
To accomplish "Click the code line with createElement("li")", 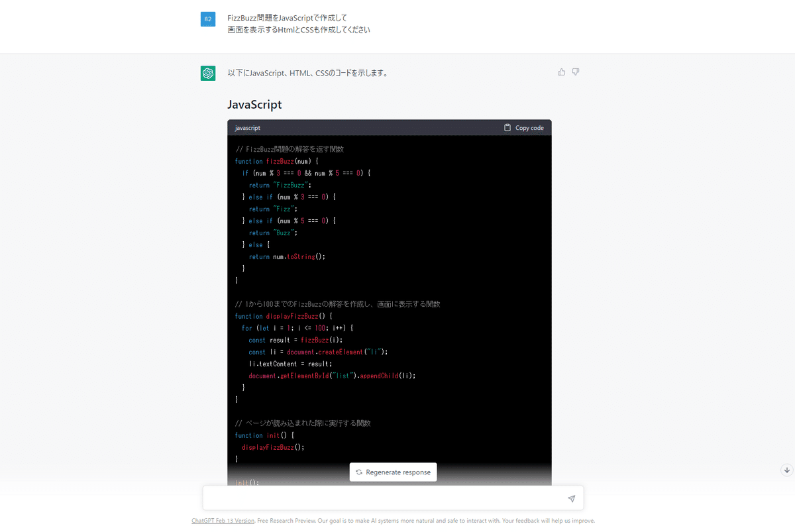I will (318, 352).
